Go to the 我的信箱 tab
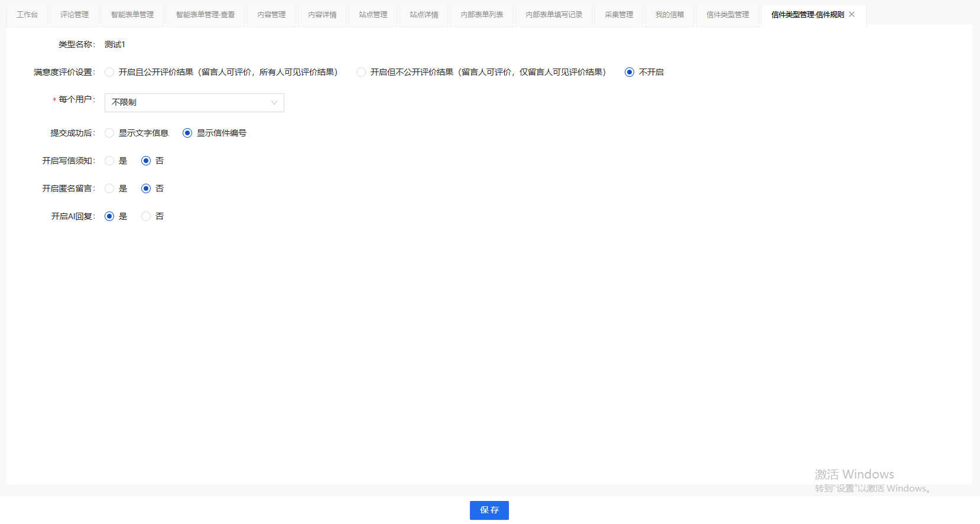 670,15
